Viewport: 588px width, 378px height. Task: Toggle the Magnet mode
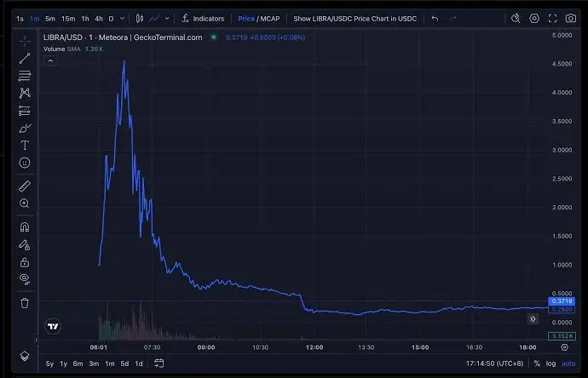(25, 227)
